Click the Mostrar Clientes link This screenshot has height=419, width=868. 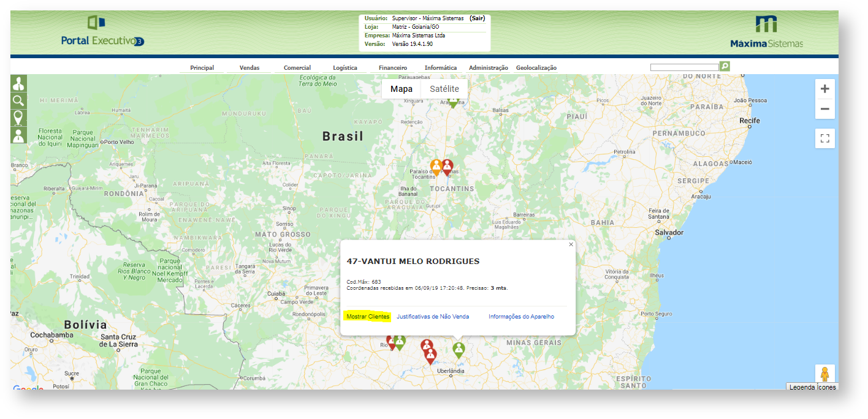click(x=368, y=317)
